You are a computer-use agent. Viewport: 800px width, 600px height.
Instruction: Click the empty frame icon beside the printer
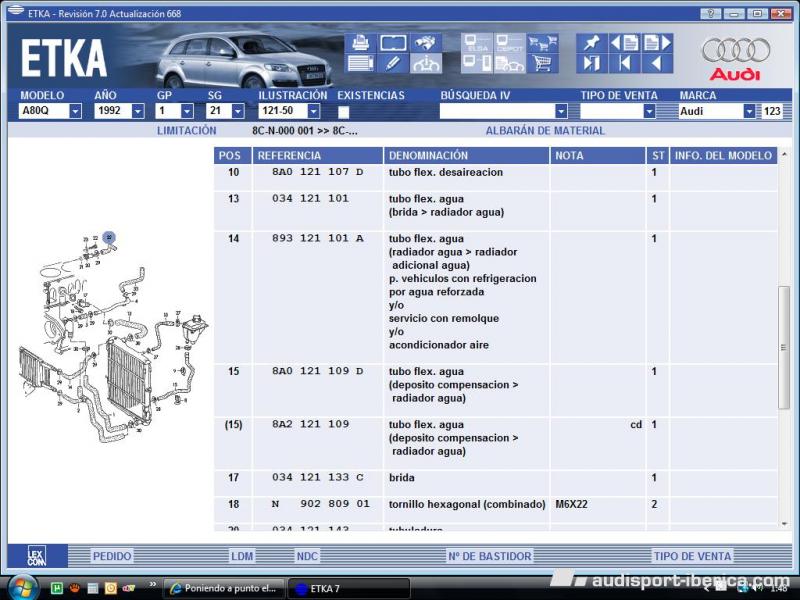point(393,43)
